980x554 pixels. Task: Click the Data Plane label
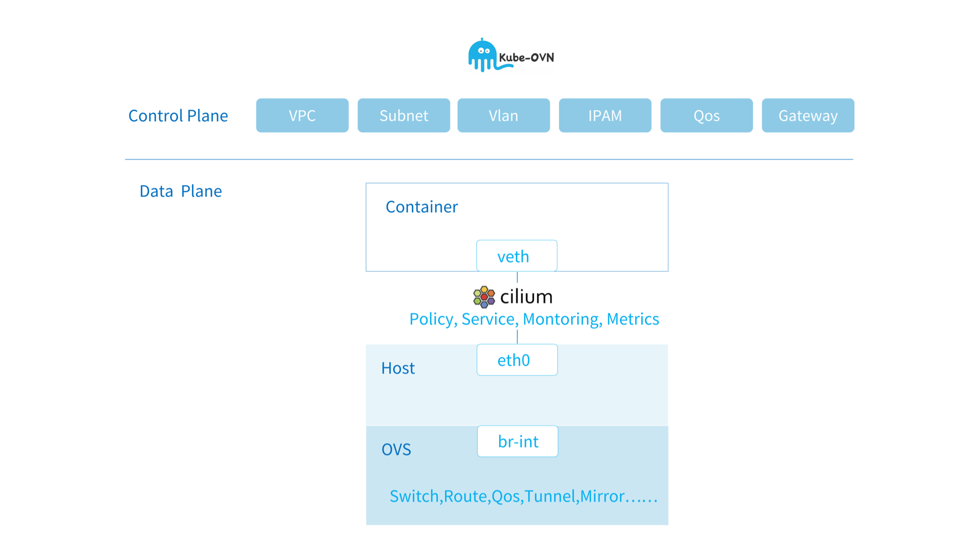click(180, 191)
